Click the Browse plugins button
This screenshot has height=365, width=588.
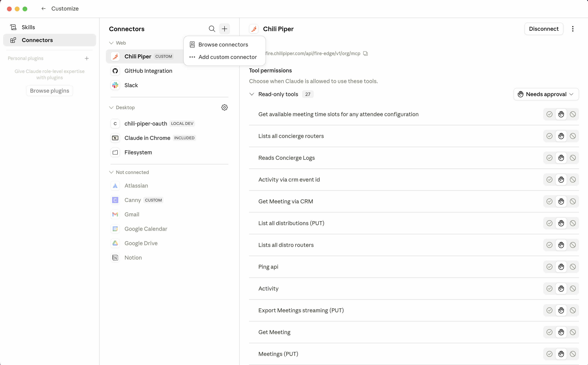[x=49, y=91]
